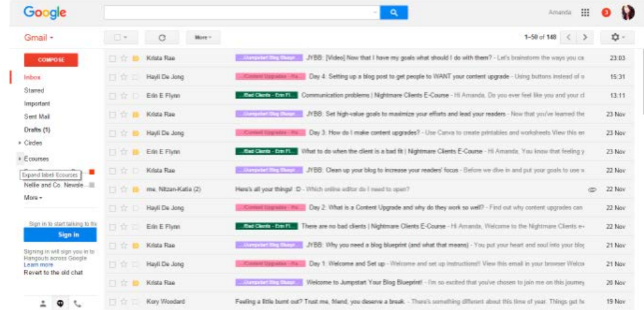Viewport: 644px width, 310px height.
Task: Toggle importance marker on Hayli De Jong 15:31 email
Action: coord(136,77)
